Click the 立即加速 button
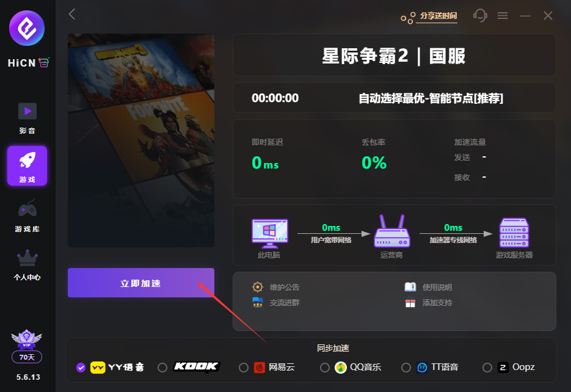This screenshot has height=392, width=571. [141, 283]
